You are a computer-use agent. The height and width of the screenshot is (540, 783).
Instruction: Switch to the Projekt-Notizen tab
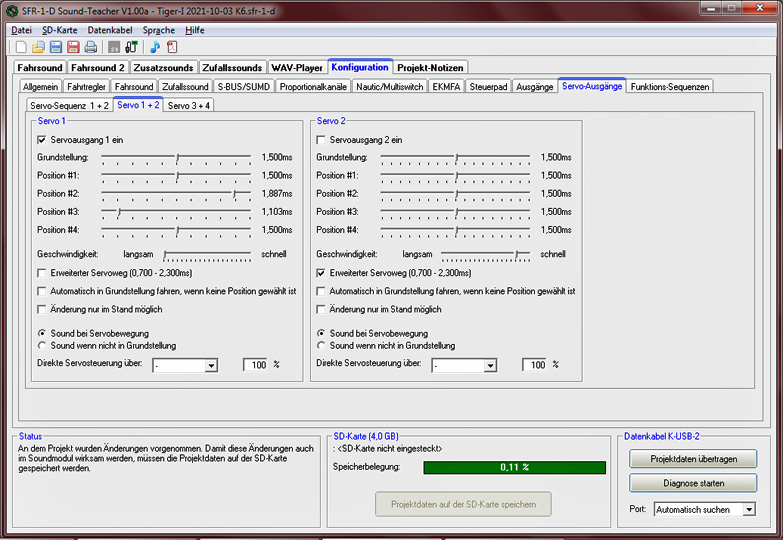[x=430, y=67]
